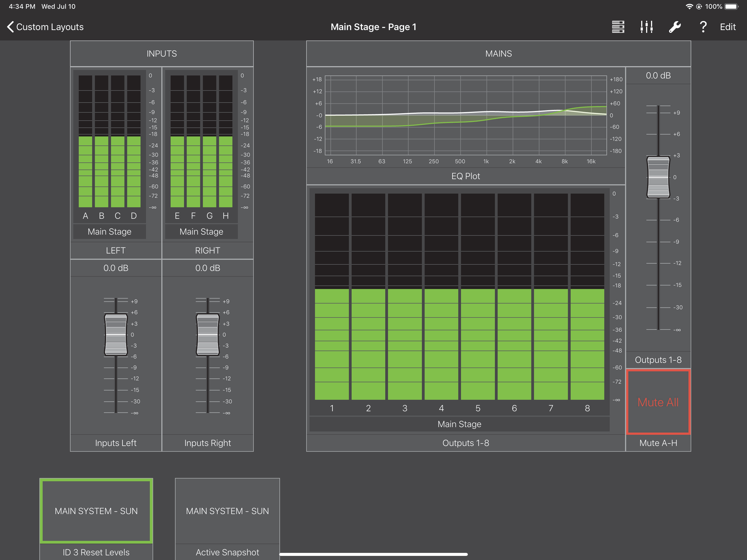Click the 'Mute A-H' caption
The image size is (747, 560).
[658, 443]
